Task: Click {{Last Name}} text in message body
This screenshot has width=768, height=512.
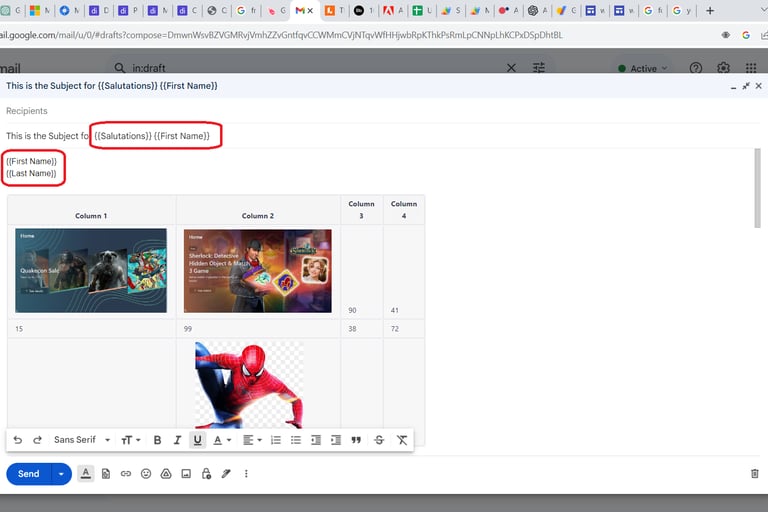Action: pyautogui.click(x=31, y=173)
